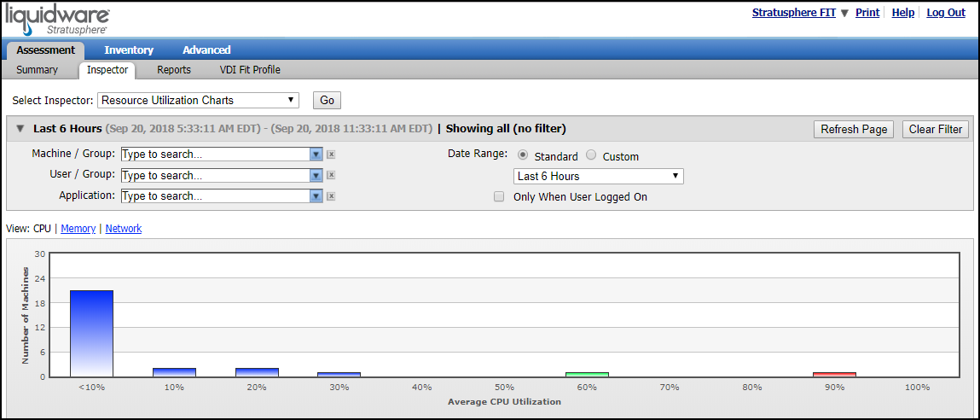Collapse the Last 6 Hours filter panel
The image size is (980, 420).
tap(20, 129)
